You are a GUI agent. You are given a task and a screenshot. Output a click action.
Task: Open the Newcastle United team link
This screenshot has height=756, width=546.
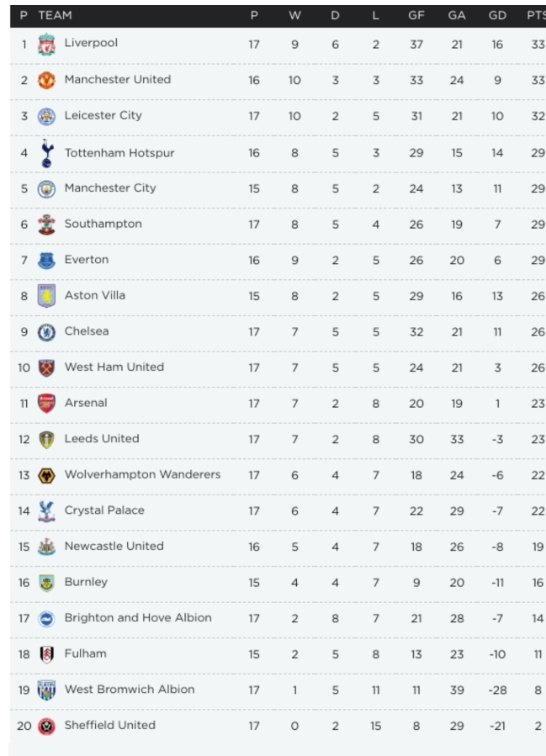(114, 546)
